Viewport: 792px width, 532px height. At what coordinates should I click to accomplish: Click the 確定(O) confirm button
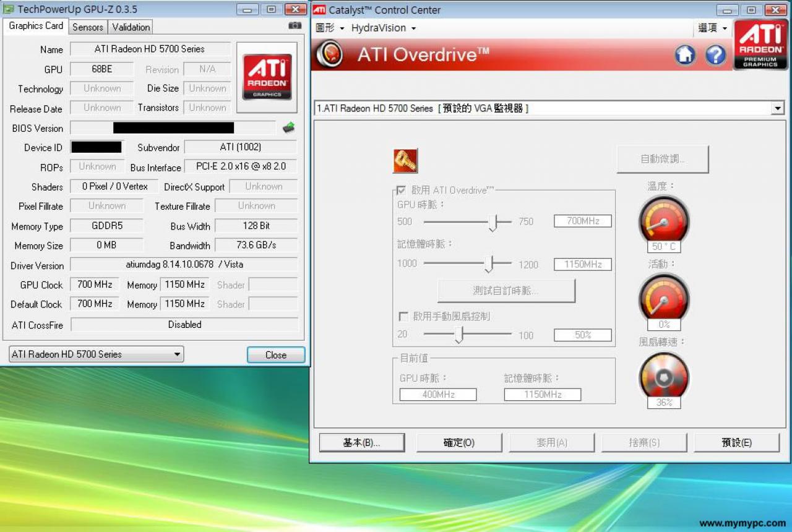459,443
